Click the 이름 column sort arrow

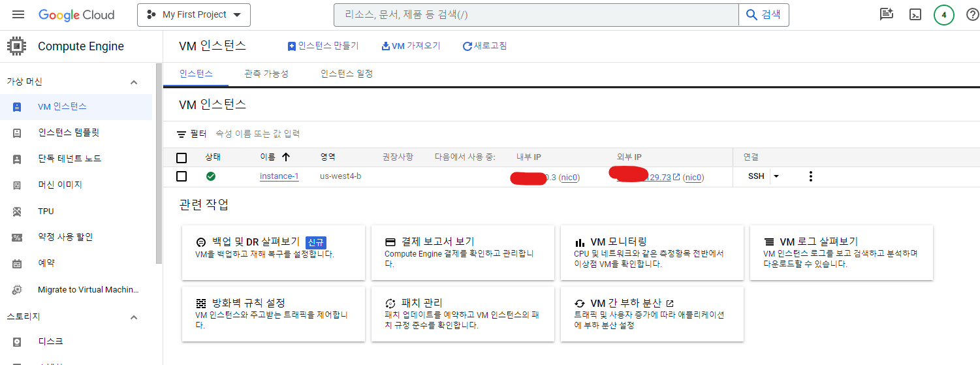286,157
